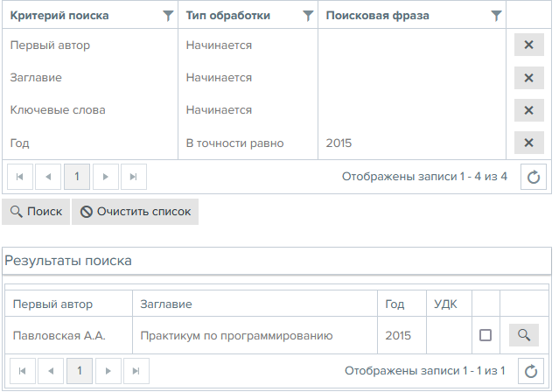The width and height of the screenshot is (559, 392).
Task: Go to last page in criteria pager
Action: tap(133, 177)
